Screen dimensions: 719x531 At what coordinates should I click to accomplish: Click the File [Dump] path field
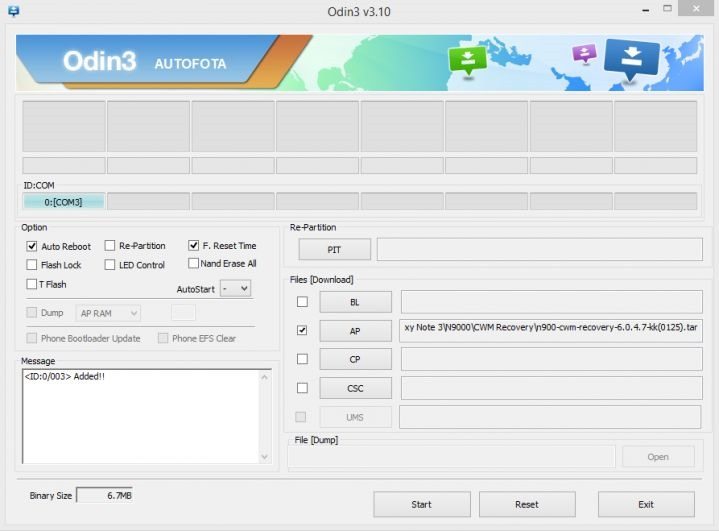tap(451, 457)
